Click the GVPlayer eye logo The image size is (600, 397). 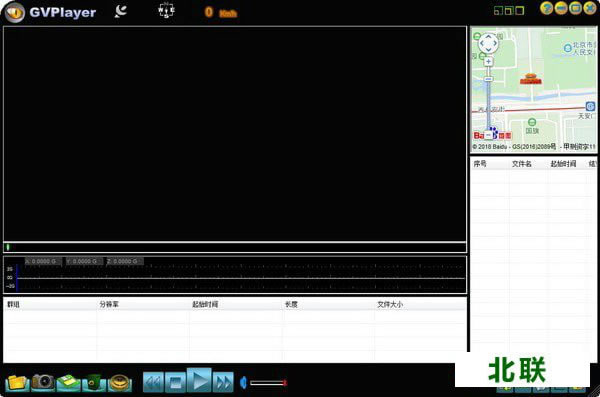click(15, 13)
